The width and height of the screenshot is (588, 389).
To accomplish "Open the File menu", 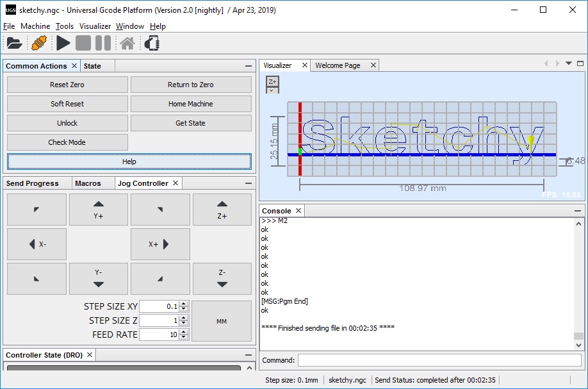I will pos(9,26).
